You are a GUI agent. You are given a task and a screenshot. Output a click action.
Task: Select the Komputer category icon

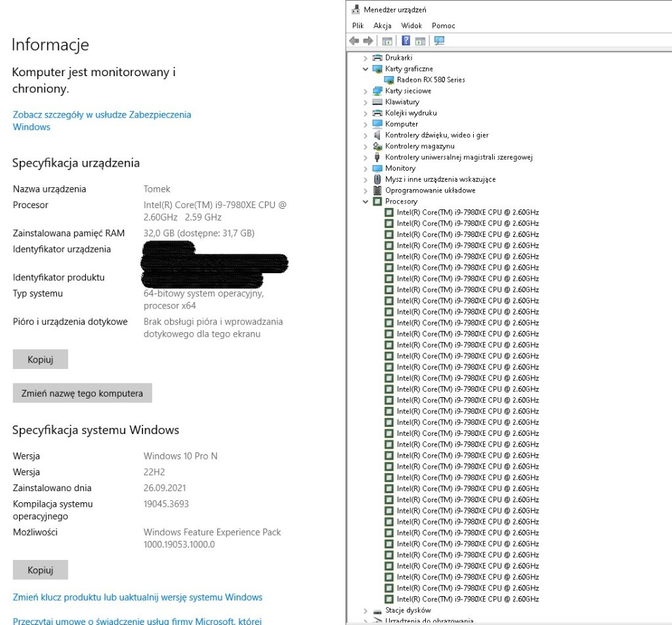point(377,124)
